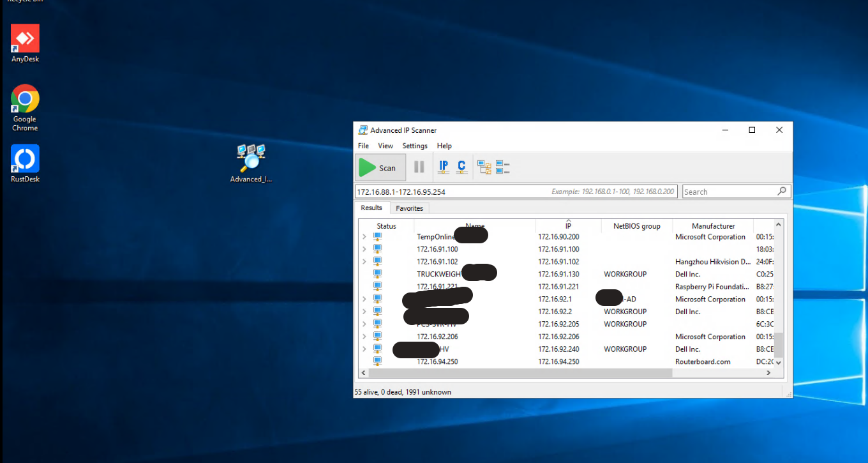This screenshot has width=868, height=463.
Task: Open the View menu
Action: pos(385,146)
